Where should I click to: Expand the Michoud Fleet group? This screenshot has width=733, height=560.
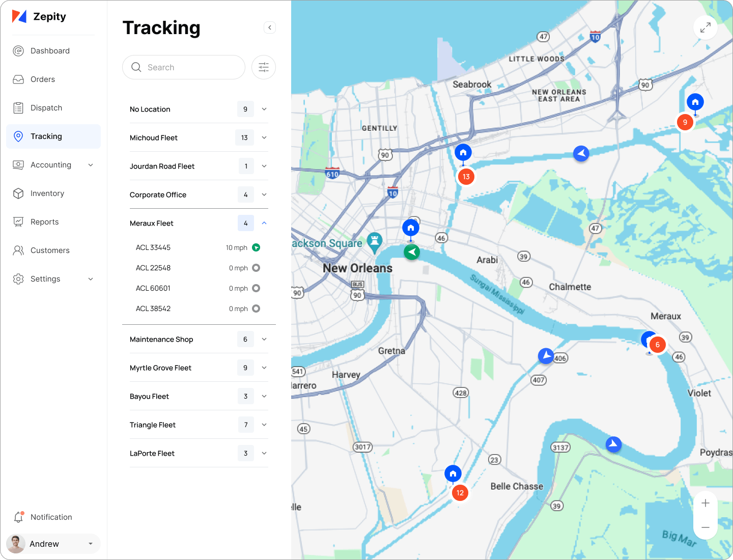264,137
